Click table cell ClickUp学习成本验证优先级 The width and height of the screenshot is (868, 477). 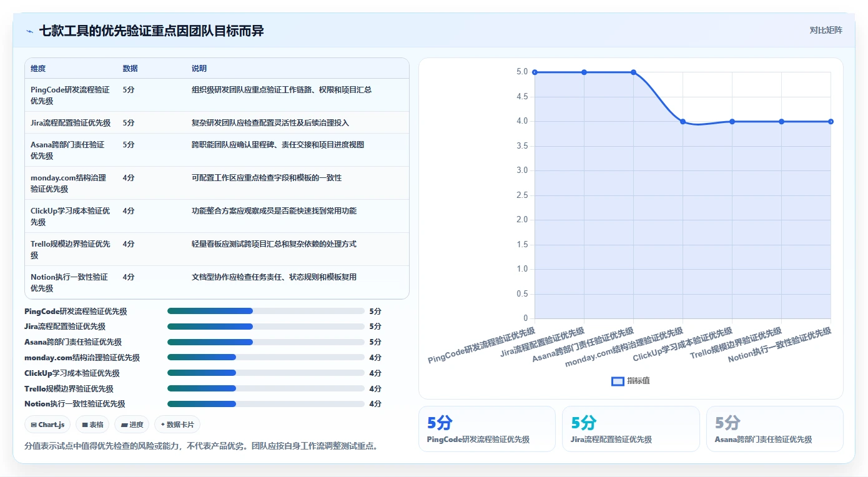click(70, 217)
